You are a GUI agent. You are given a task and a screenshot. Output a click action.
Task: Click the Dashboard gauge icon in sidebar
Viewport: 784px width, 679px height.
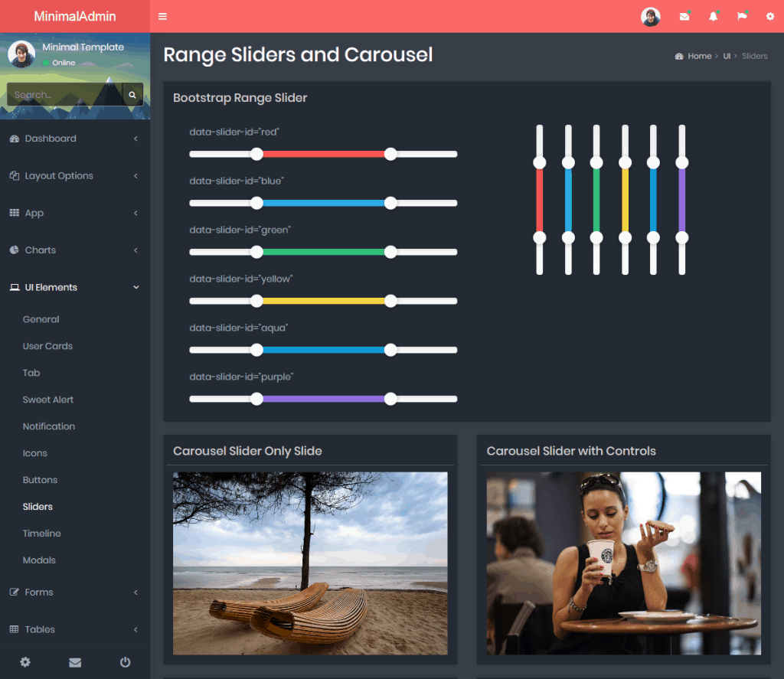click(15, 139)
